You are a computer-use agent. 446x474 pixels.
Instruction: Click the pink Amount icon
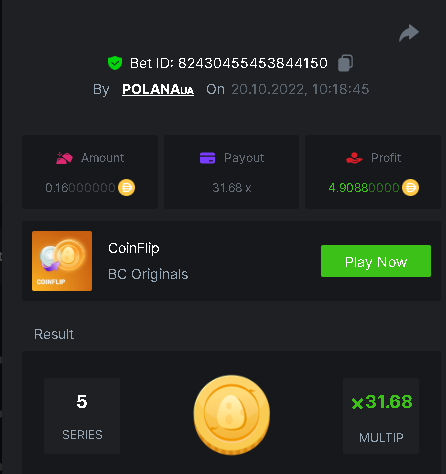64,158
